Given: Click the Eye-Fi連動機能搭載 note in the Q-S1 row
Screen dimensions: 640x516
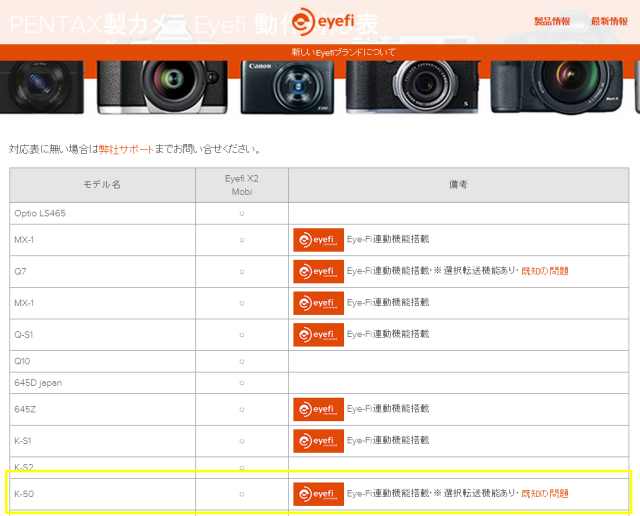Looking at the screenshot, I should point(388,334).
